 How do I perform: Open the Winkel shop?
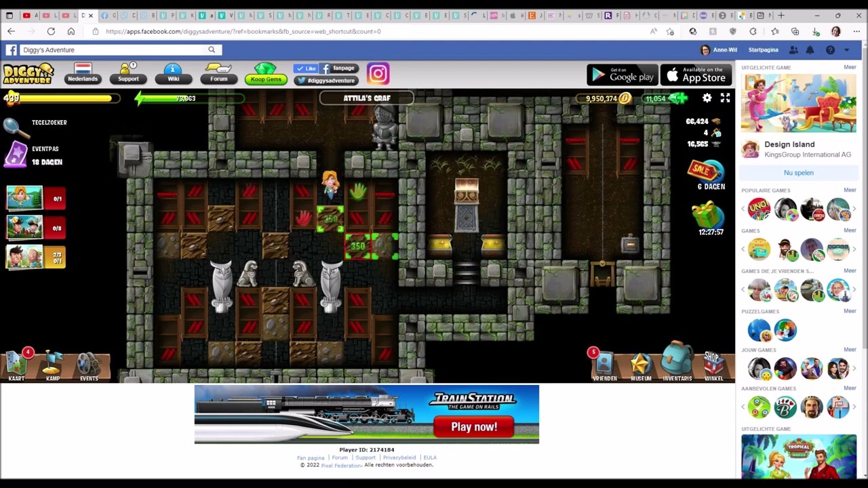click(x=713, y=365)
